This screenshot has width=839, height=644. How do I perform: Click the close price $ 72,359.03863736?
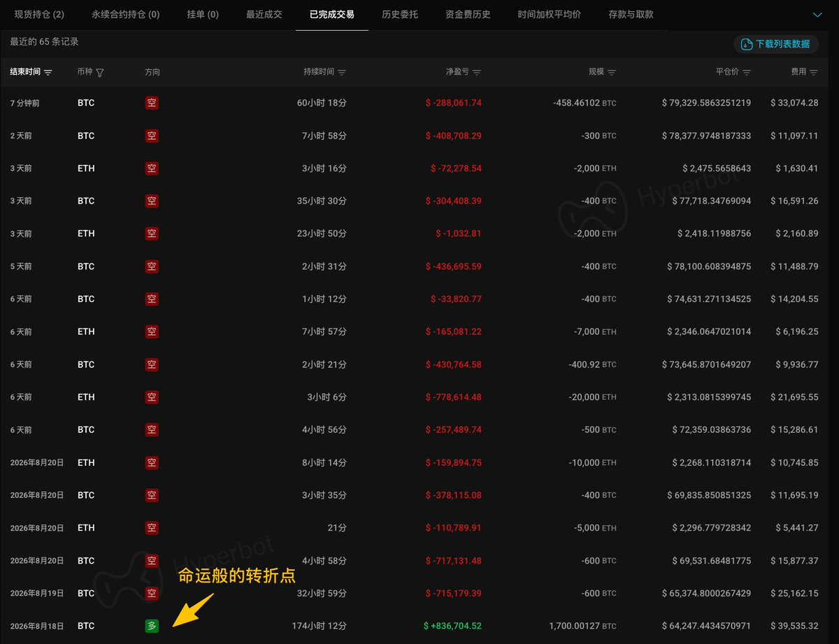coord(710,430)
